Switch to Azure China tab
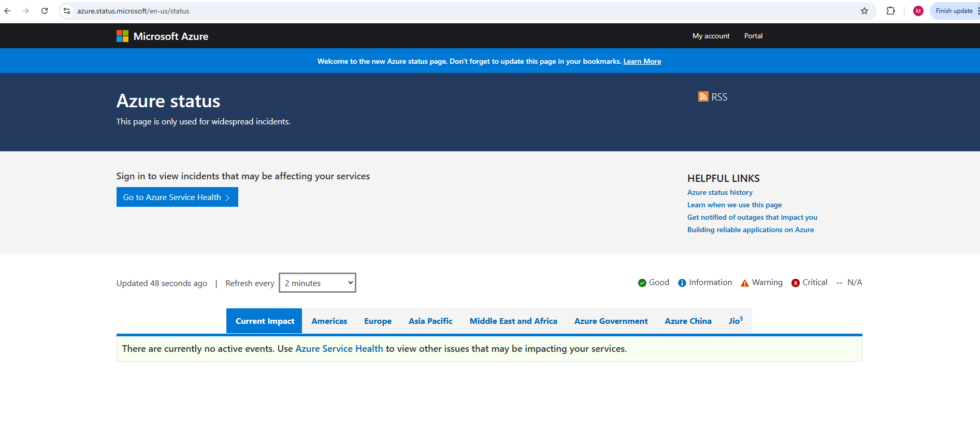 tap(688, 321)
